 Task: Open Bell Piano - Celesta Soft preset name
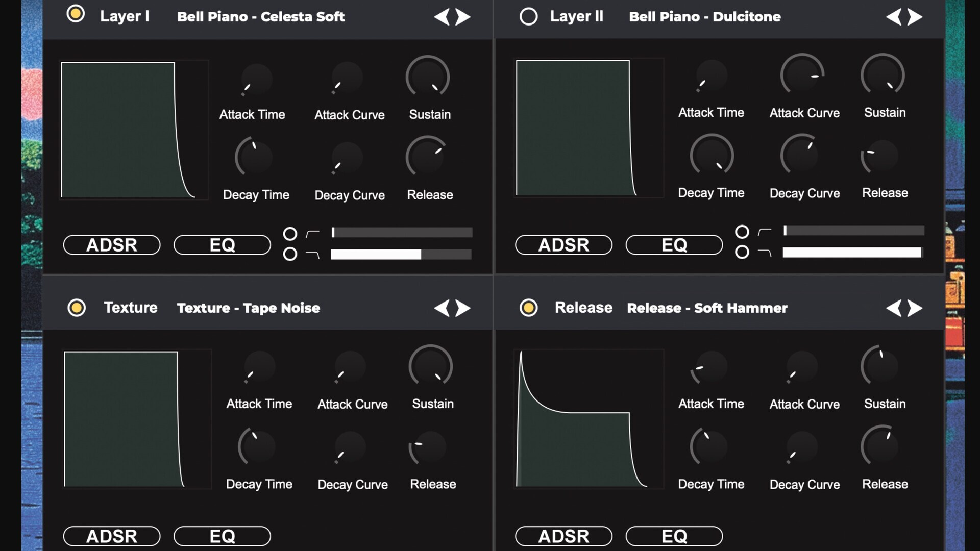(x=261, y=17)
